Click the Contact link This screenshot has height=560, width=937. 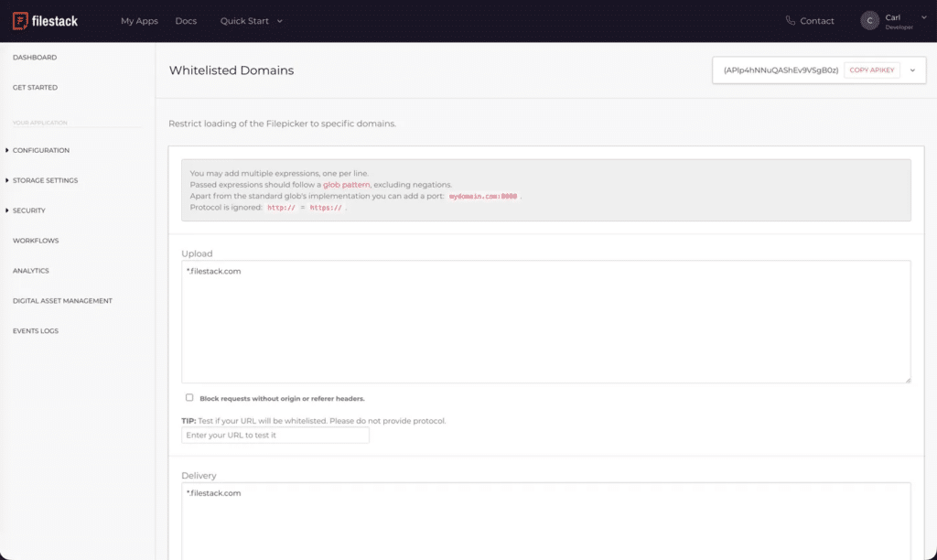click(x=817, y=21)
